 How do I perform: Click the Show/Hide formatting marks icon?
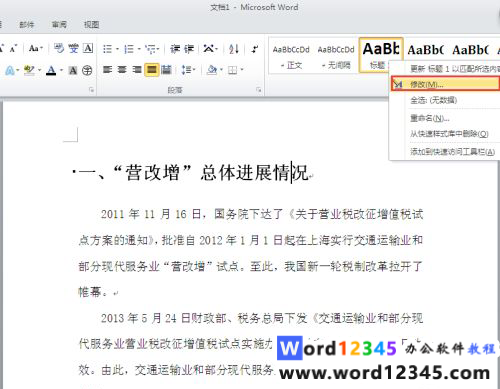pos(255,49)
